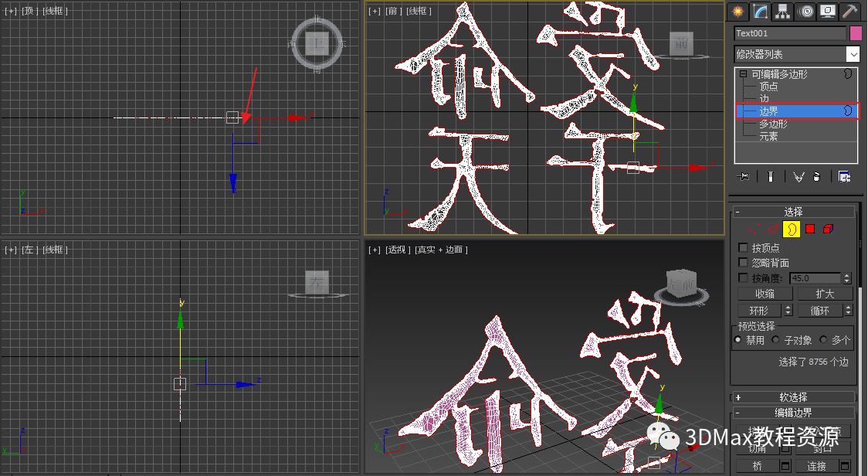Collapse the 可编辑多边形 tree node
The image size is (868, 476).
[743, 73]
